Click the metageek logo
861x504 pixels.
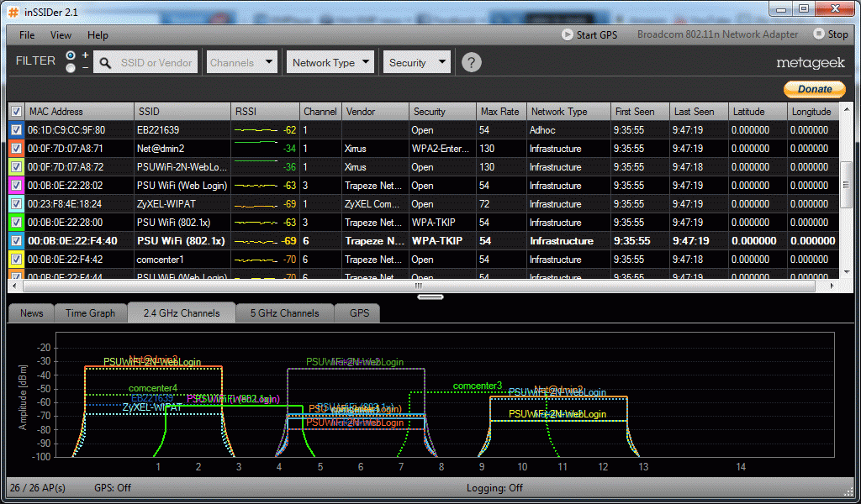[810, 63]
